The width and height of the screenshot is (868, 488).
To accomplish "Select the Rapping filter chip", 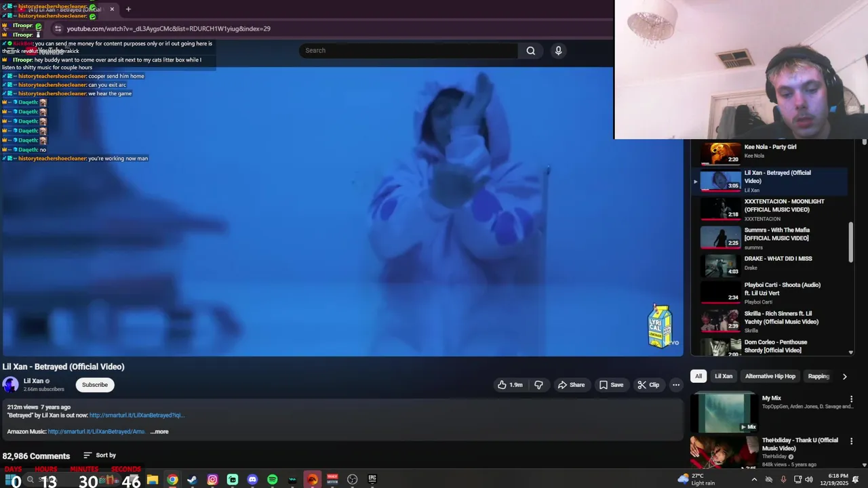I will pyautogui.click(x=818, y=376).
